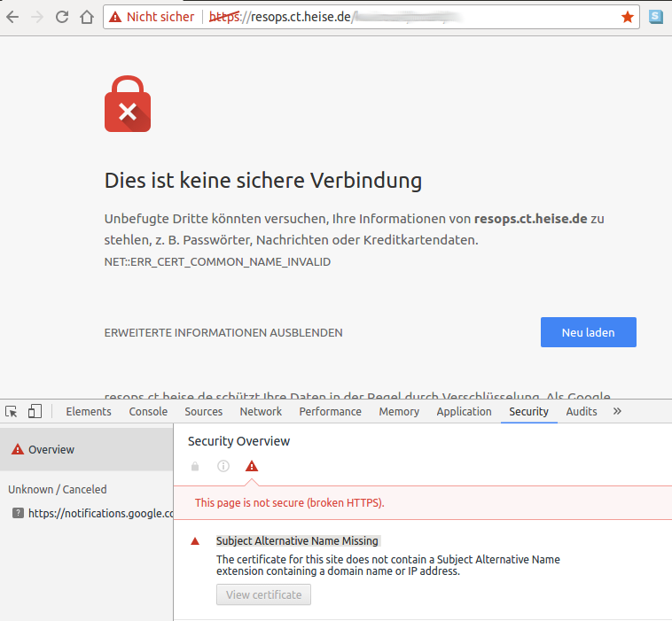Click the grey padlock icon in Security Overview
The image size is (672, 621).
[195, 466]
